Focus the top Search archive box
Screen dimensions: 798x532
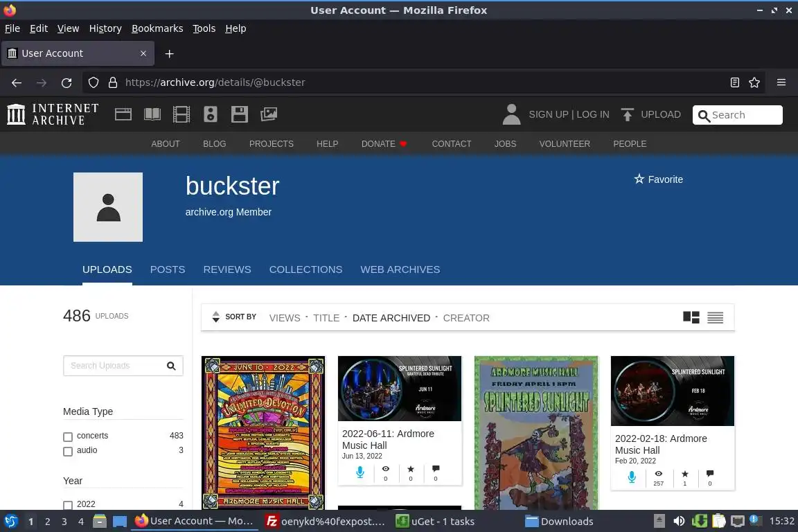738,115
